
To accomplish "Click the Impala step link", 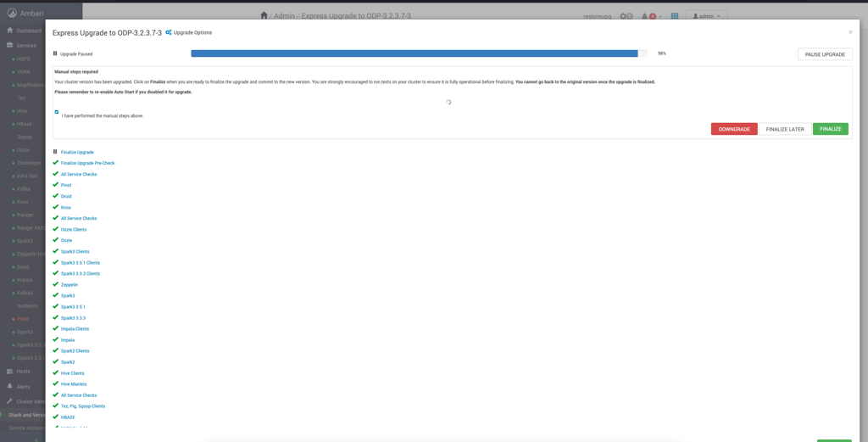I will coord(68,340).
